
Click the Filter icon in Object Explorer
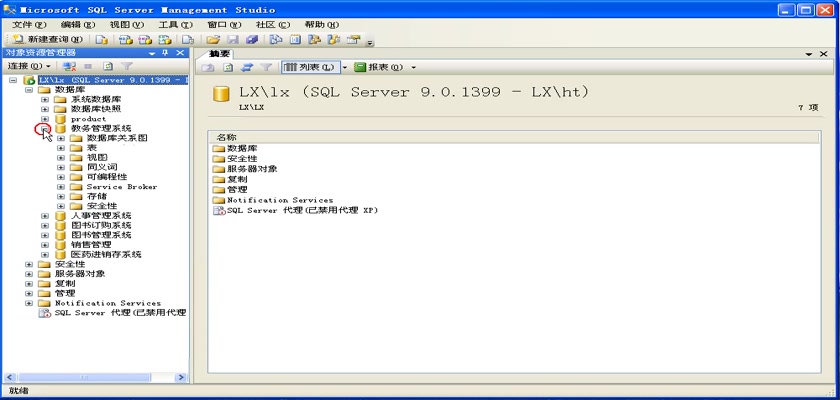click(x=126, y=66)
